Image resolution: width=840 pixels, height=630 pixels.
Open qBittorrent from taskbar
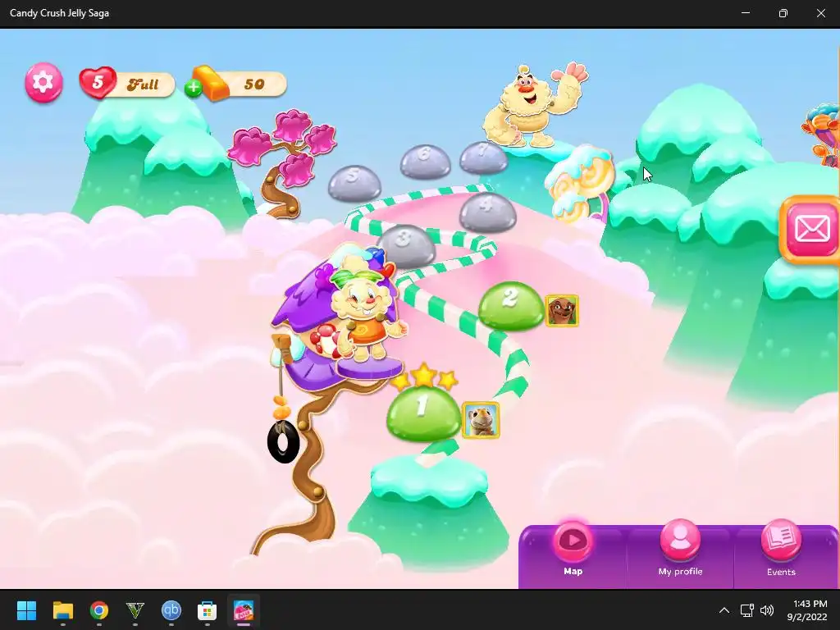pyautogui.click(x=171, y=610)
